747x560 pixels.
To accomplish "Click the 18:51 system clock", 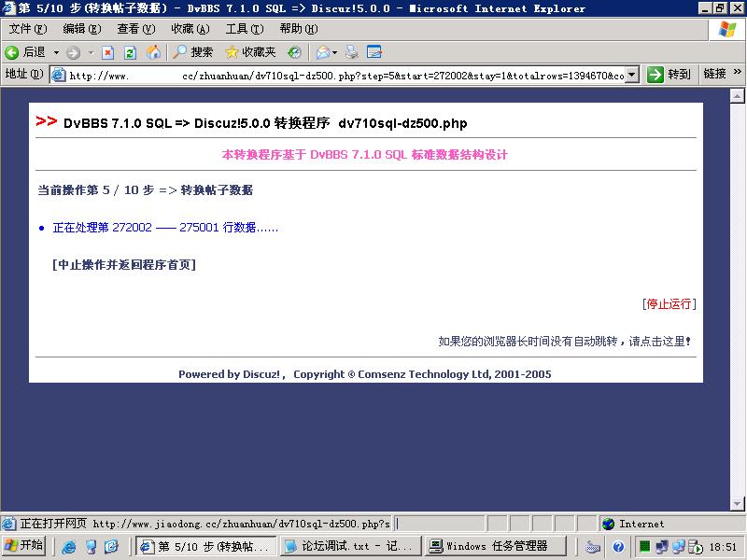I will [723, 547].
